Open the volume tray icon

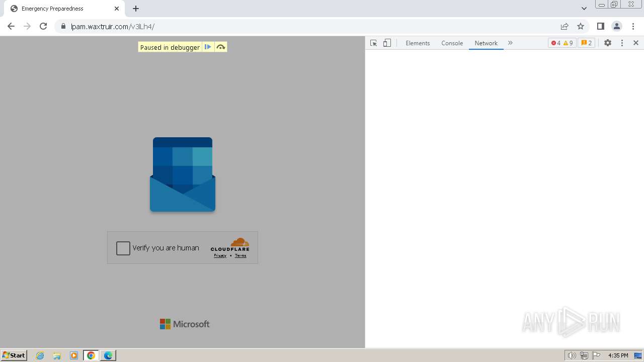pyautogui.click(x=572, y=355)
